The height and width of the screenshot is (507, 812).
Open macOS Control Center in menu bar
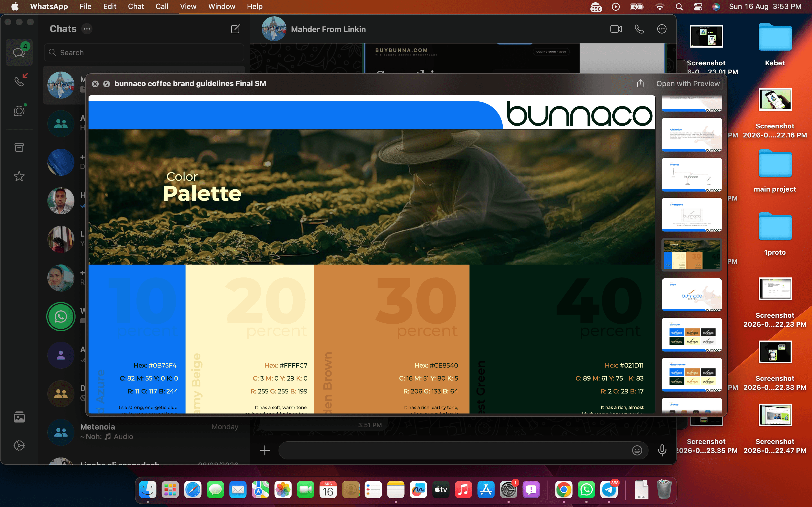coord(698,7)
